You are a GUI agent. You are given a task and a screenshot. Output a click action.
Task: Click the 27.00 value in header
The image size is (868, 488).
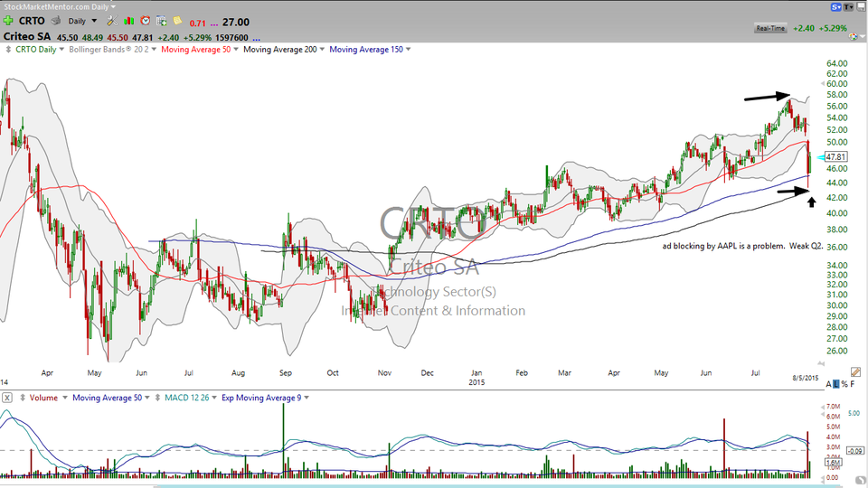[x=236, y=22]
